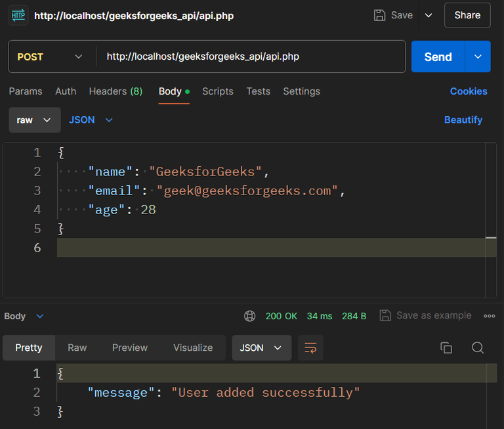Click the Save text button
Screen dimensions: 504x429
pos(402,15)
